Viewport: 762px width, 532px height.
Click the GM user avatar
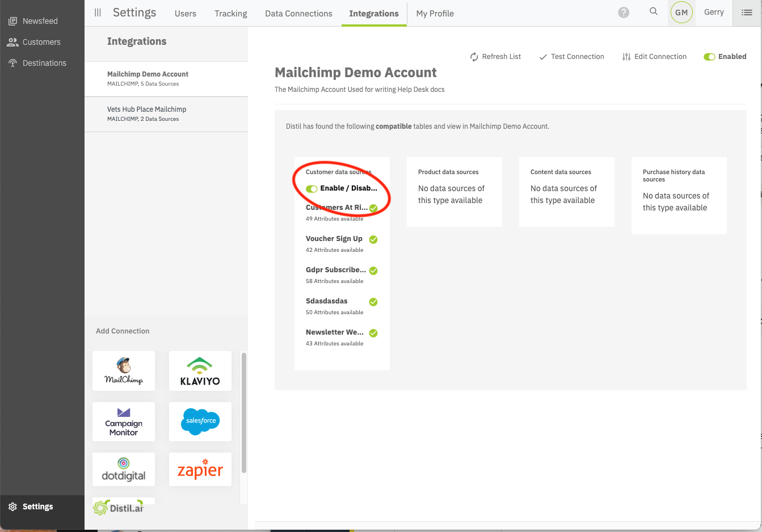coord(681,12)
